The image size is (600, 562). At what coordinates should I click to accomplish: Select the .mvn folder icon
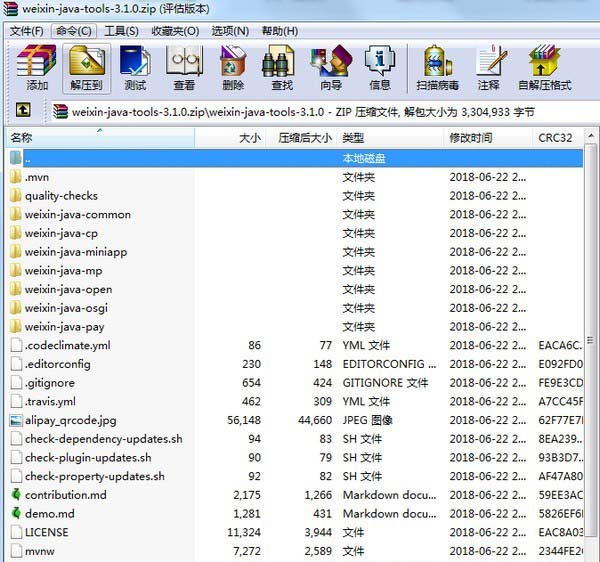[16, 177]
